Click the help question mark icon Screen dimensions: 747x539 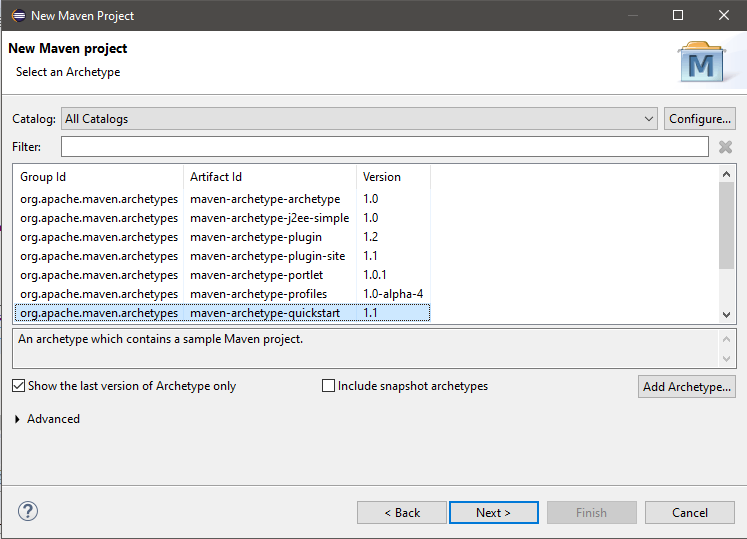click(28, 511)
